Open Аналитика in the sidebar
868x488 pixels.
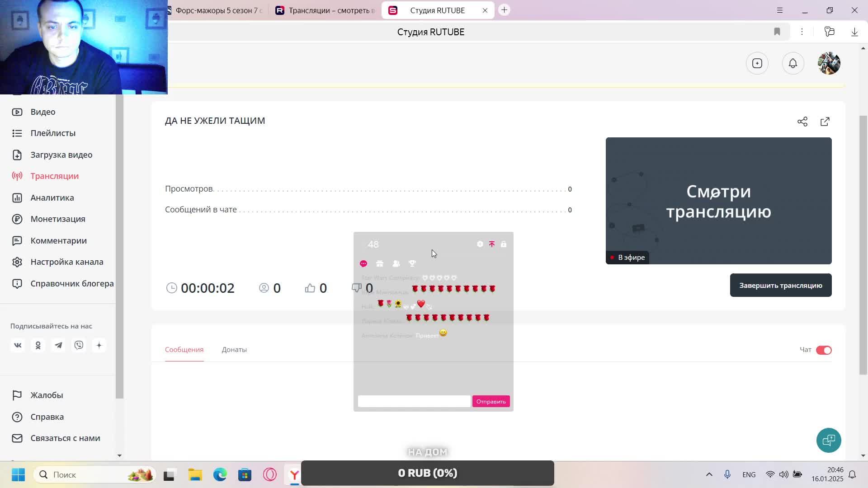click(x=52, y=197)
